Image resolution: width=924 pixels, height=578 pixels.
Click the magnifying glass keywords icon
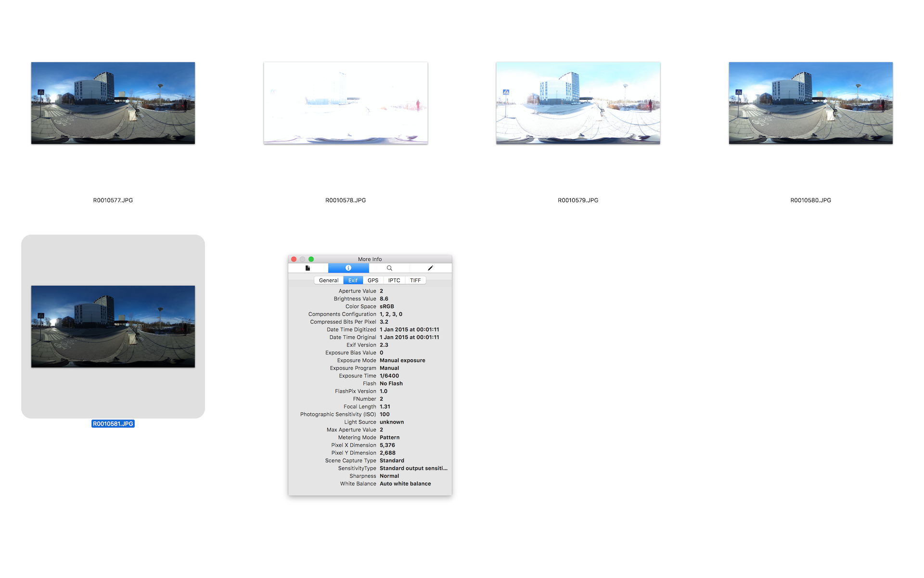(389, 268)
